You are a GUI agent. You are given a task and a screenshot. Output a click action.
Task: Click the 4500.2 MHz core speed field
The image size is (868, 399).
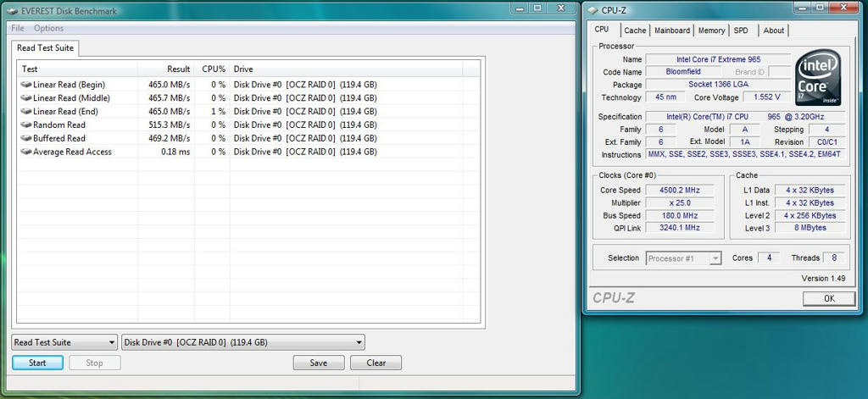click(680, 190)
